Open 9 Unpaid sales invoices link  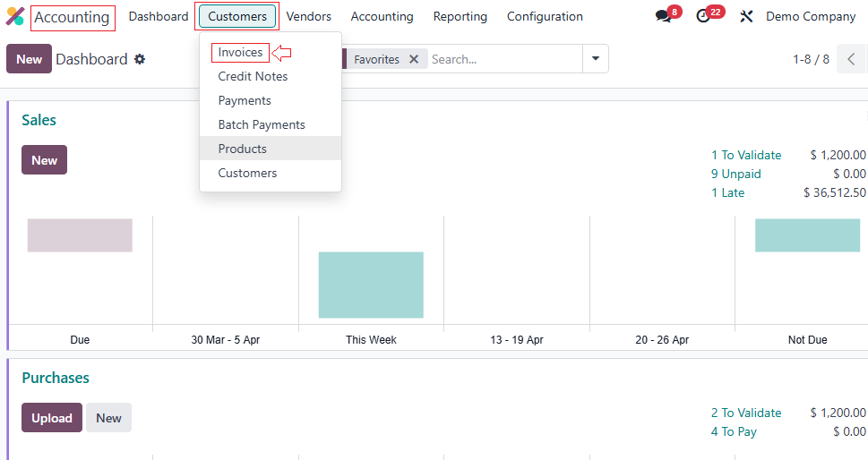(735, 175)
